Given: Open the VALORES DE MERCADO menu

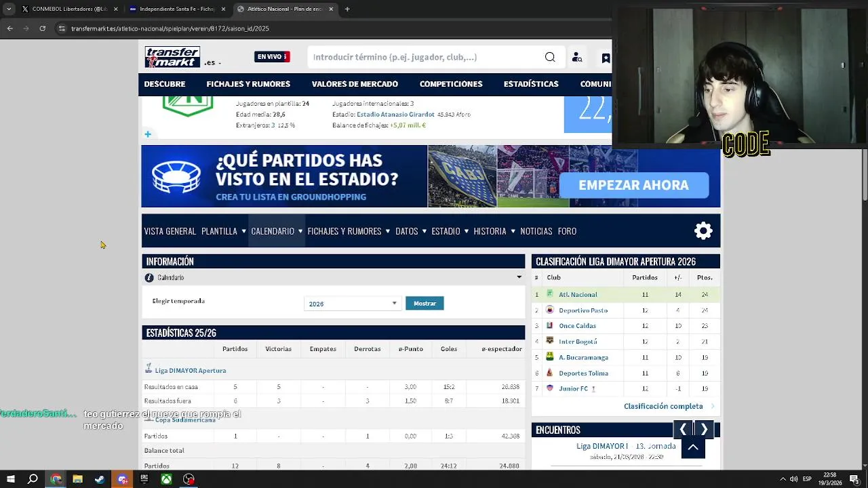Looking at the screenshot, I should pyautogui.click(x=355, y=84).
